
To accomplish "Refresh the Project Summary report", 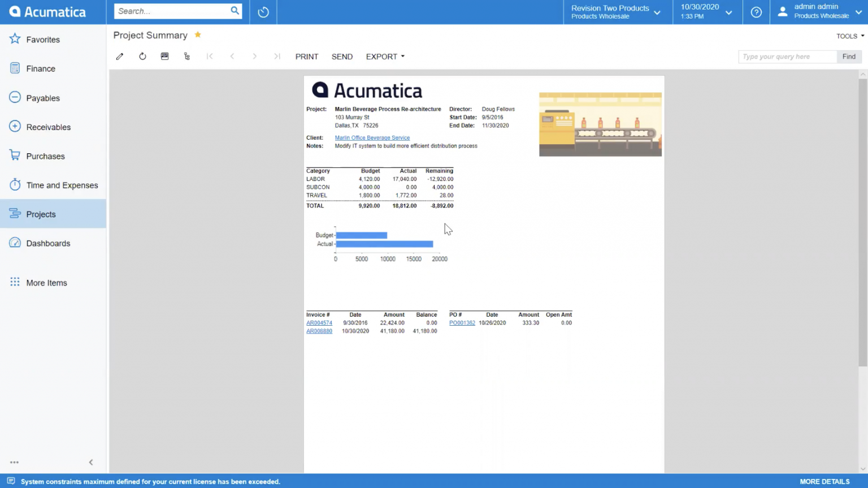I will 142,56.
